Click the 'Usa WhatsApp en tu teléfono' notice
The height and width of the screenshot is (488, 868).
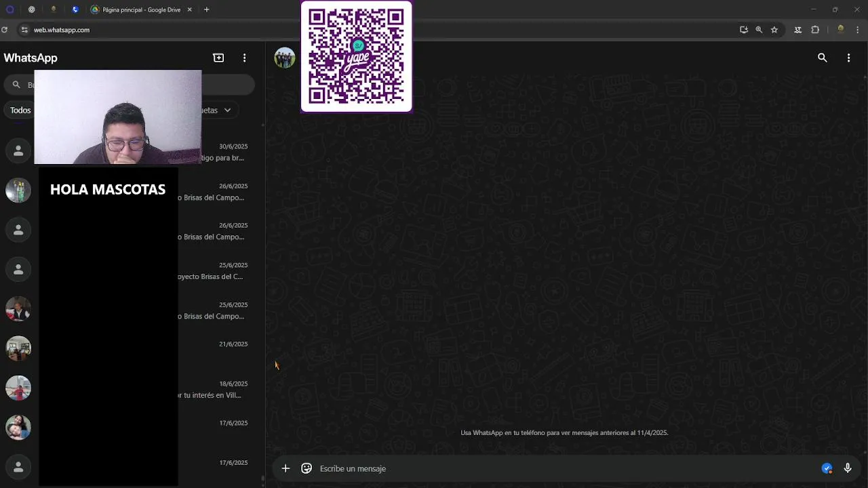pos(564,432)
